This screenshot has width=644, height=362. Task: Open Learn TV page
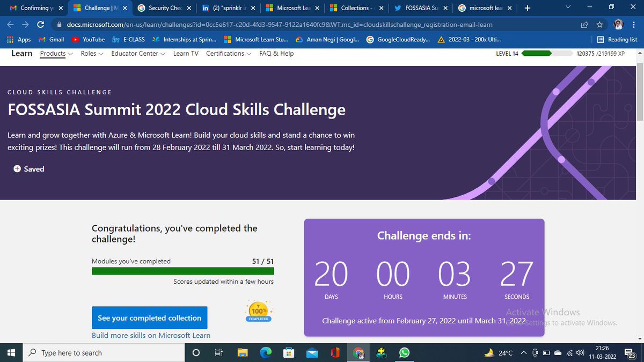(x=186, y=54)
